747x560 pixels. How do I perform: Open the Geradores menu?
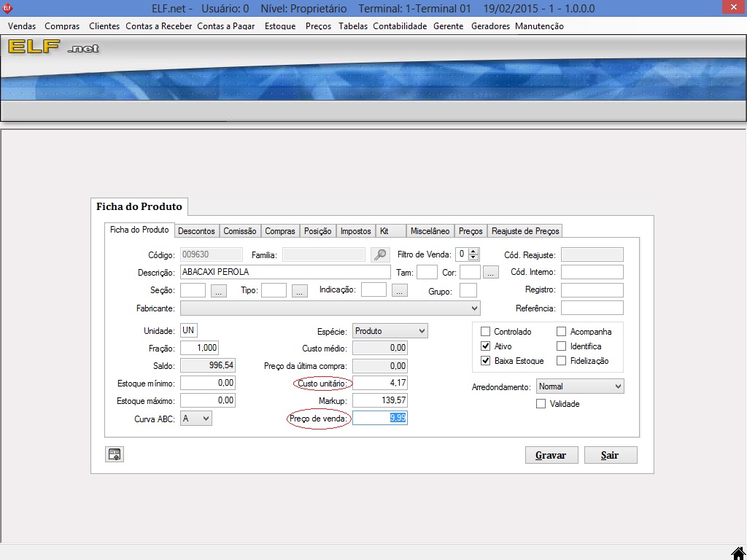pos(490,26)
